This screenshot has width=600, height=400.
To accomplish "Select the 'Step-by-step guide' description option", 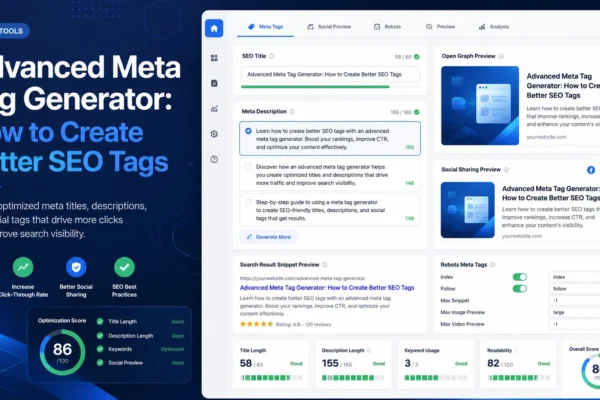I will pos(330,210).
